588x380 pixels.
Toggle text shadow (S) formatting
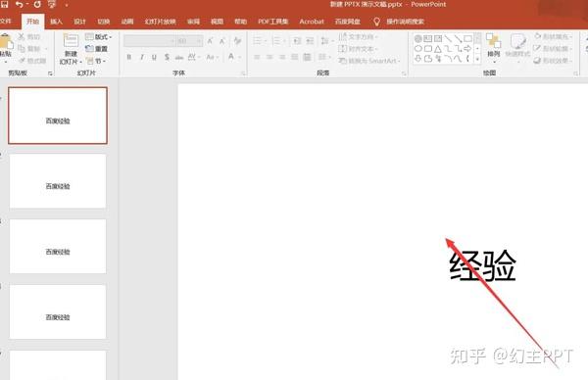tap(167, 57)
